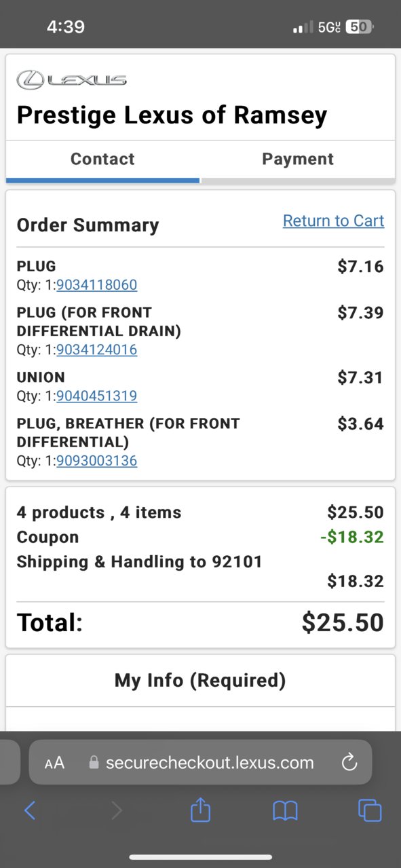Tap the padlock in address bar
Viewport: 401px width, 868px height.
[94, 762]
